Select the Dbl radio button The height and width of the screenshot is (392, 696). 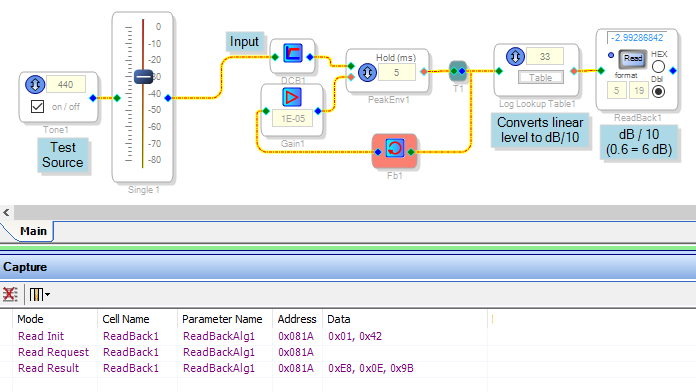tap(658, 91)
